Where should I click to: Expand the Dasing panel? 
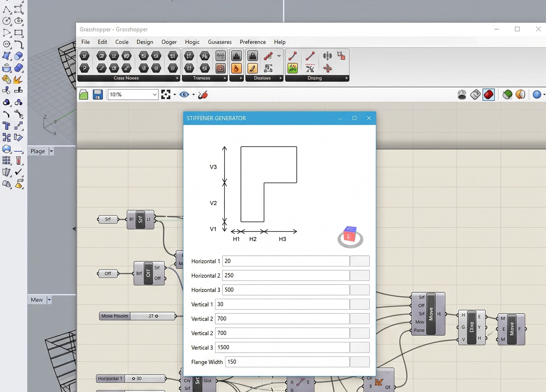coord(346,78)
